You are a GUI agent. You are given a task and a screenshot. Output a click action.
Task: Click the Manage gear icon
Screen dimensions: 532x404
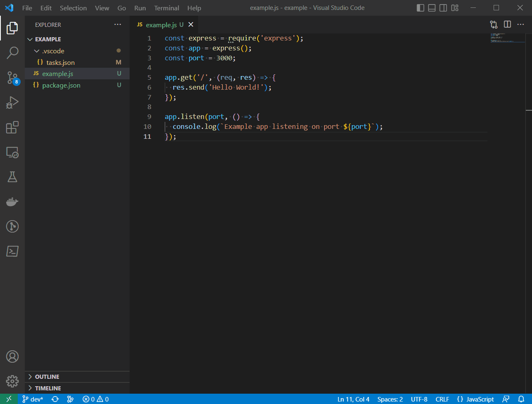(x=12, y=381)
